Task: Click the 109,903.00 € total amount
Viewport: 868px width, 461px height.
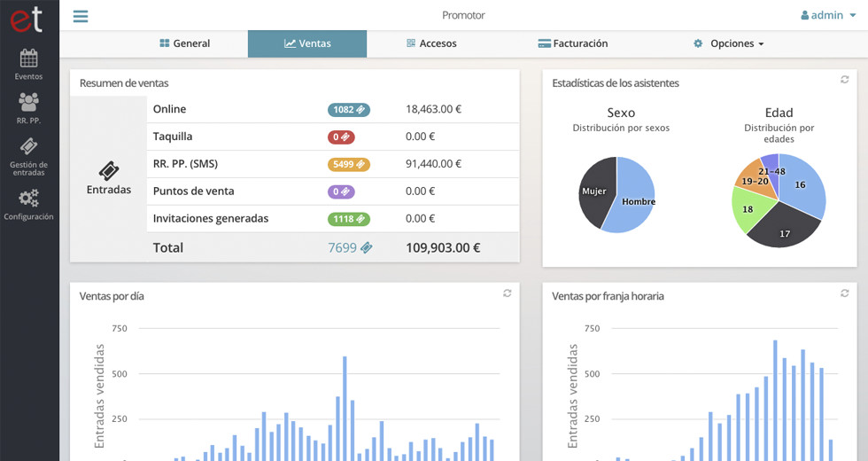Action: tap(443, 247)
